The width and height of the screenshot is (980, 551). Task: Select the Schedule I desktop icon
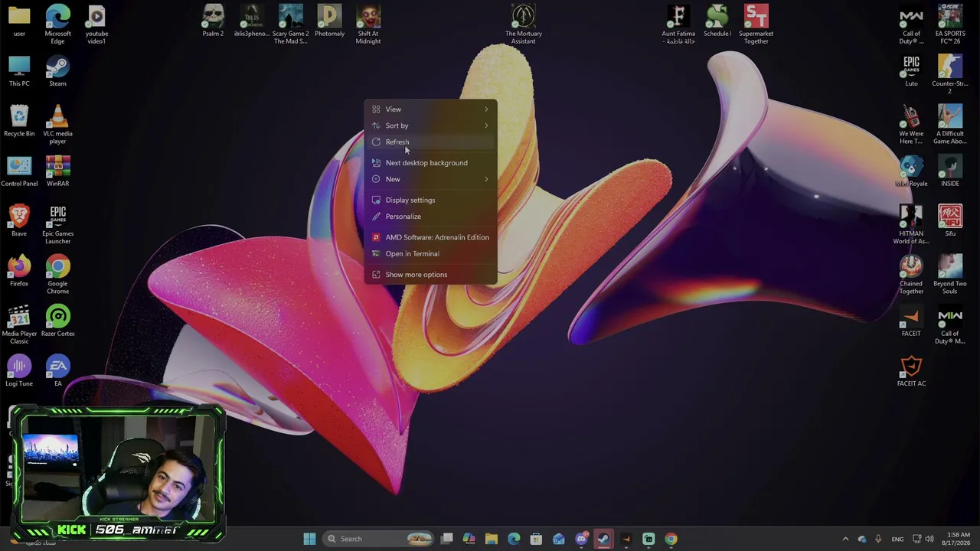[717, 21]
